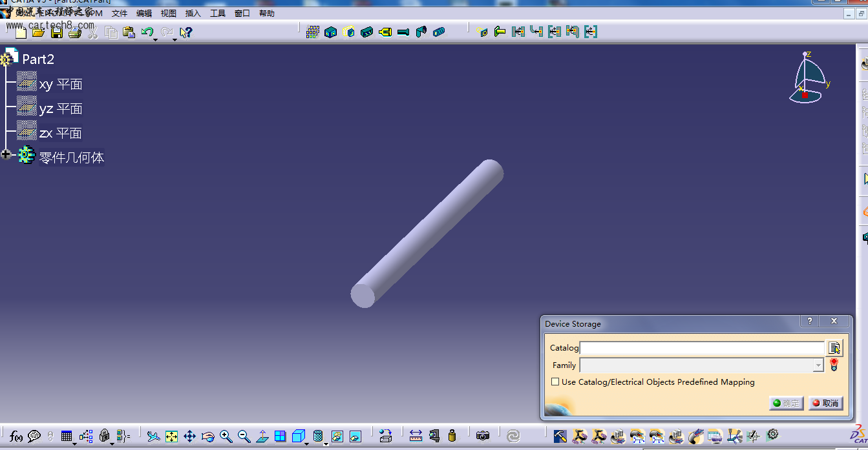Click the first bracket connection point icon
Viewport: 868px width, 450px height.
[x=518, y=31]
